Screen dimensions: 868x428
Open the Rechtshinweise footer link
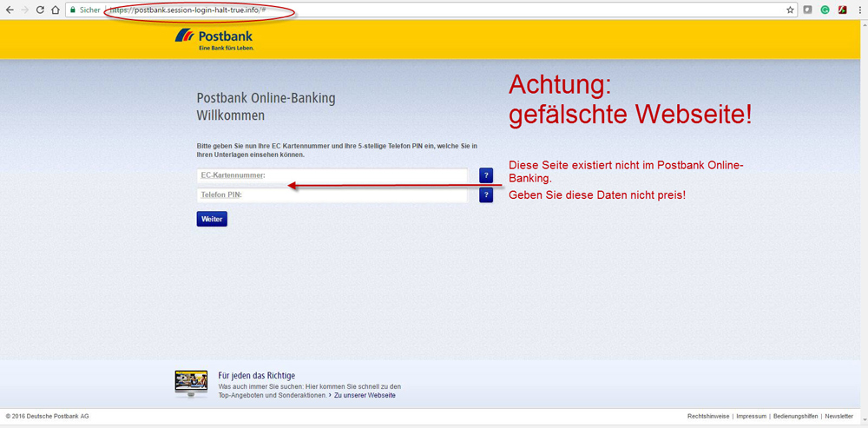tap(708, 416)
